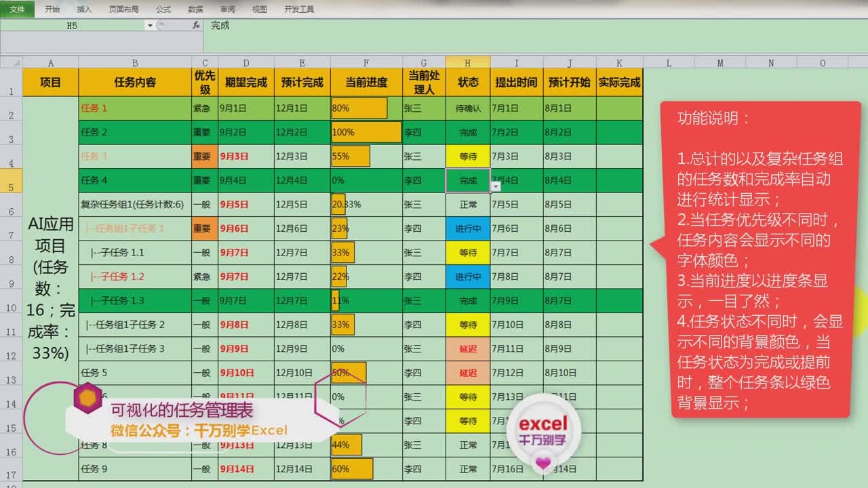Select the |--子任务 1.2 cell
This screenshot has width=868, height=488.
(x=135, y=277)
